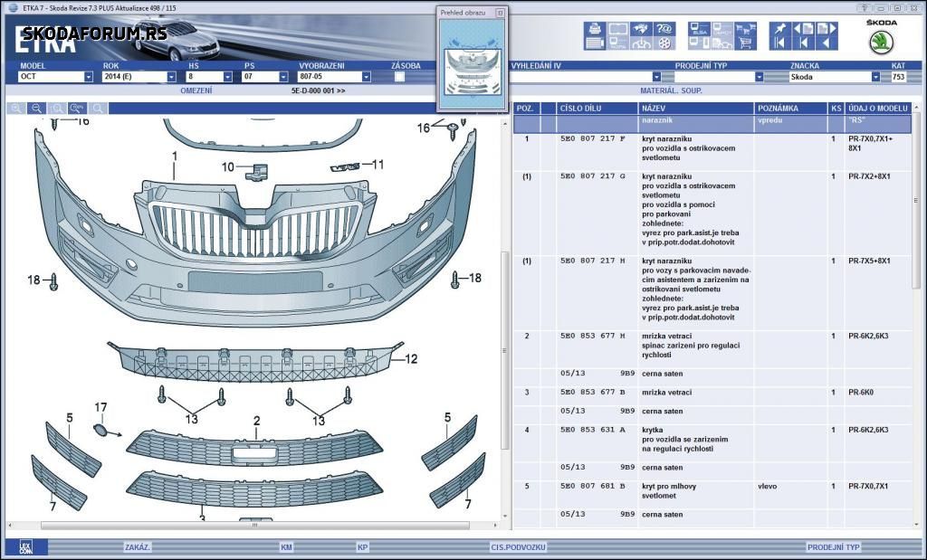The width and height of the screenshot is (927, 560).
Task: Click the multiple shopping carts icon
Action: point(746,28)
